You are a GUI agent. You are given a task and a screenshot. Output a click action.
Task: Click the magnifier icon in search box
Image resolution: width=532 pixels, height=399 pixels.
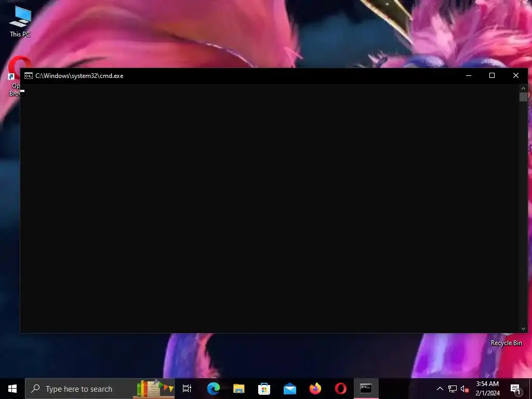pos(35,389)
